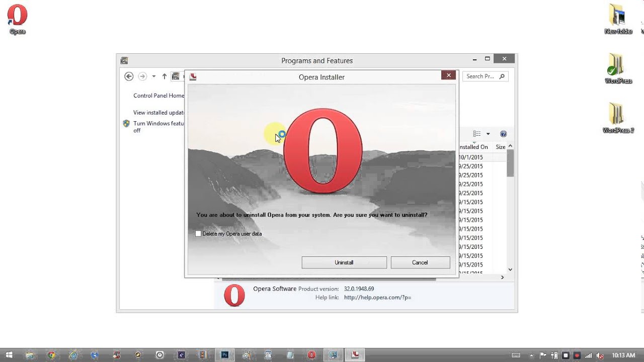The height and width of the screenshot is (362, 644).
Task: Open touch keyboard from system tray
Action: tap(516, 355)
